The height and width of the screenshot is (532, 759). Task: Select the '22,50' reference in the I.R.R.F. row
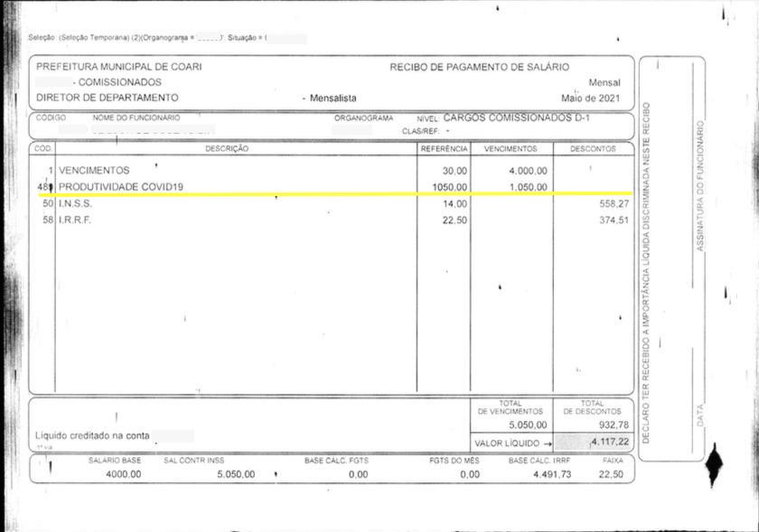pos(454,220)
